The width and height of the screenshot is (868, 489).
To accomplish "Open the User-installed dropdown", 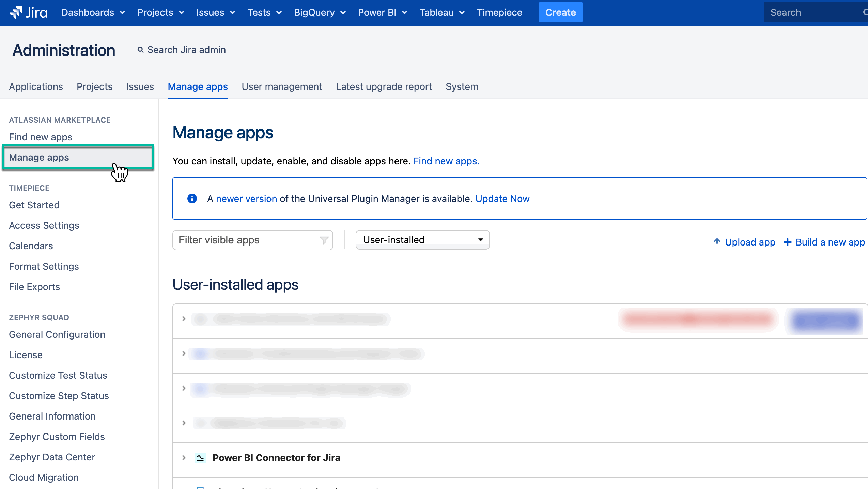I will coord(422,240).
